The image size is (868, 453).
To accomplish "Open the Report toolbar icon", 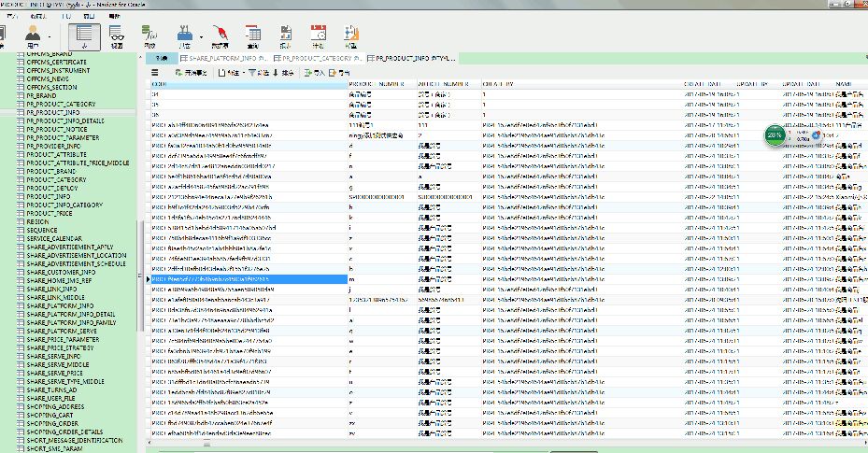I will point(285,35).
